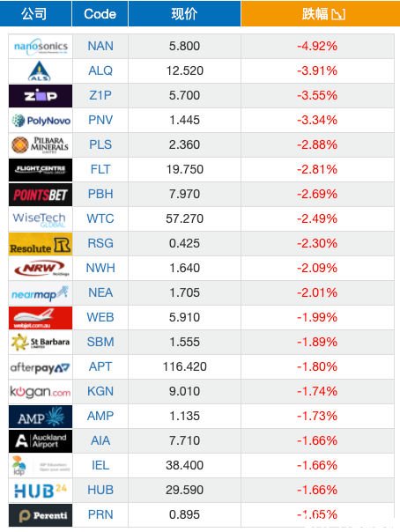The image size is (400, 532).
Task: Open the PointsBet logo
Action: pyautogui.click(x=41, y=195)
